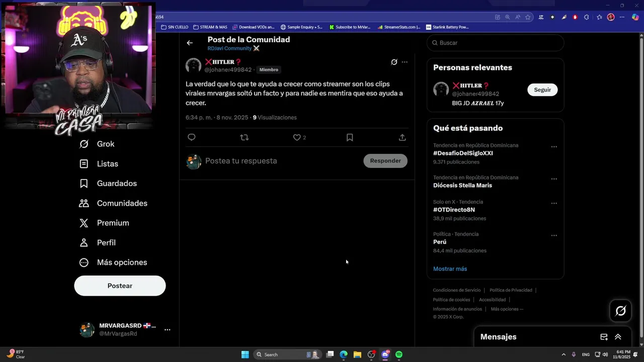Click the reply comment icon on post
The image size is (644, 362).
click(x=191, y=137)
